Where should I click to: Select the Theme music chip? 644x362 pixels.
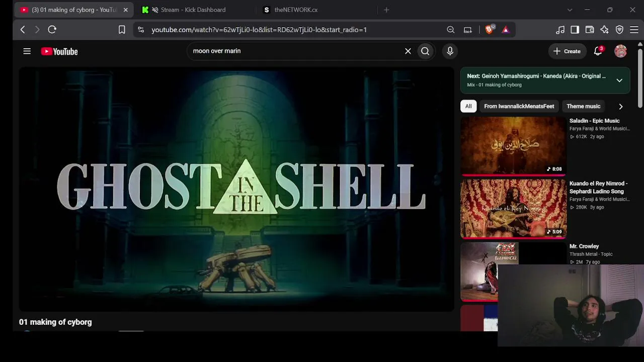pos(584,106)
